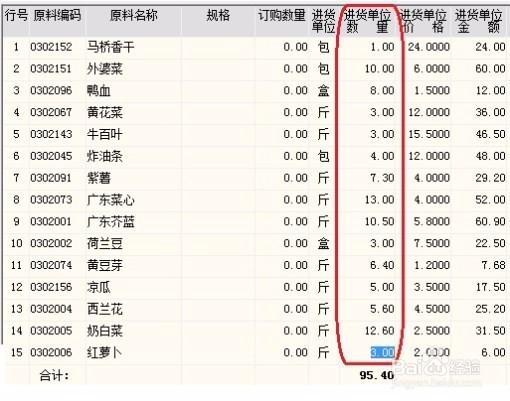The image size is (510, 401).
Task: Click amount 46.50 in 牛百叶 row
Action: [490, 134]
